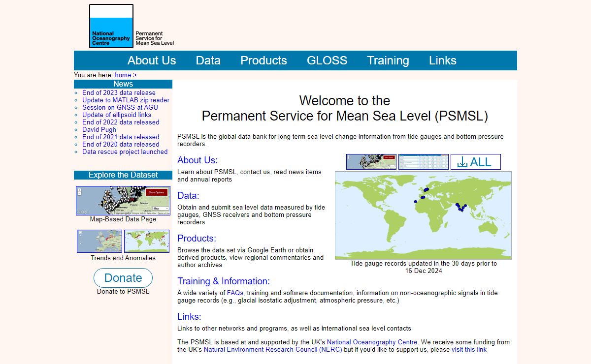Click the National Oceanography Centre logo
This screenshot has height=364, width=591.
[111, 26]
